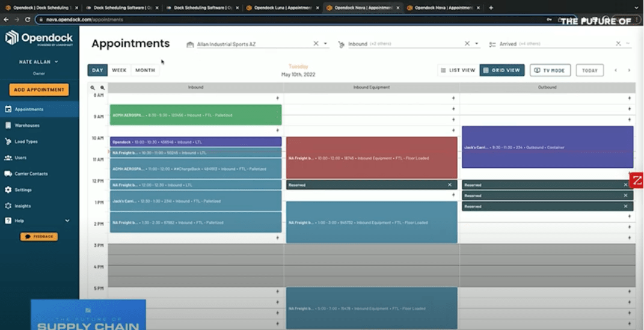Open Jack's Carri 9:30-11:30 Outbound appointment

tap(547, 147)
